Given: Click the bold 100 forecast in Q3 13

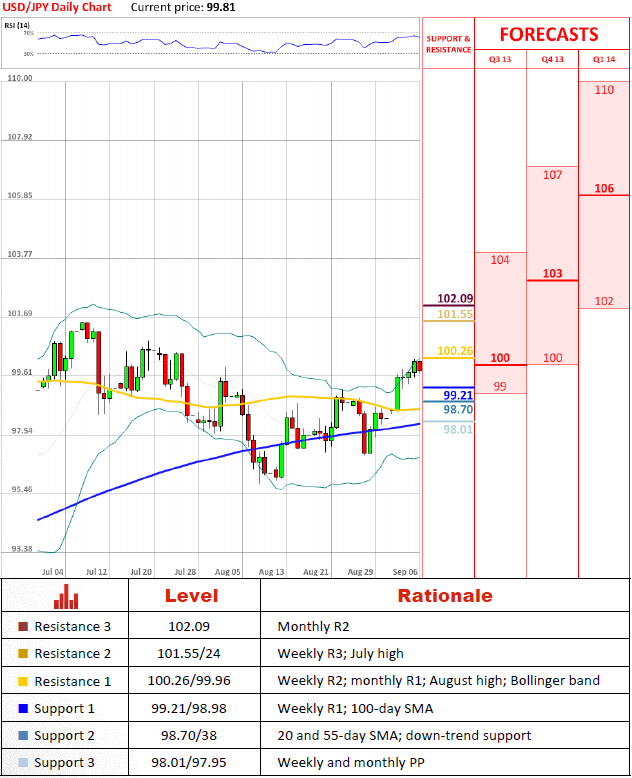Looking at the screenshot, I should [500, 358].
